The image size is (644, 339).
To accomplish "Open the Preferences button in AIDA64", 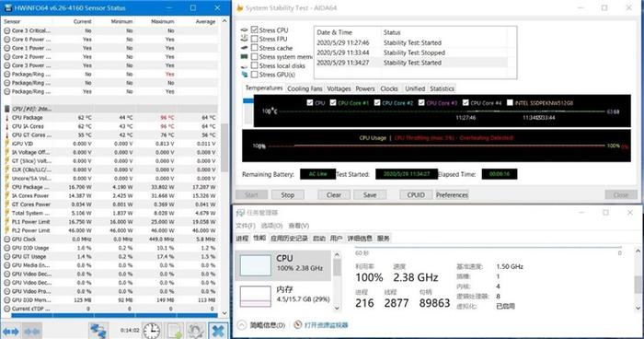I will 452,195.
